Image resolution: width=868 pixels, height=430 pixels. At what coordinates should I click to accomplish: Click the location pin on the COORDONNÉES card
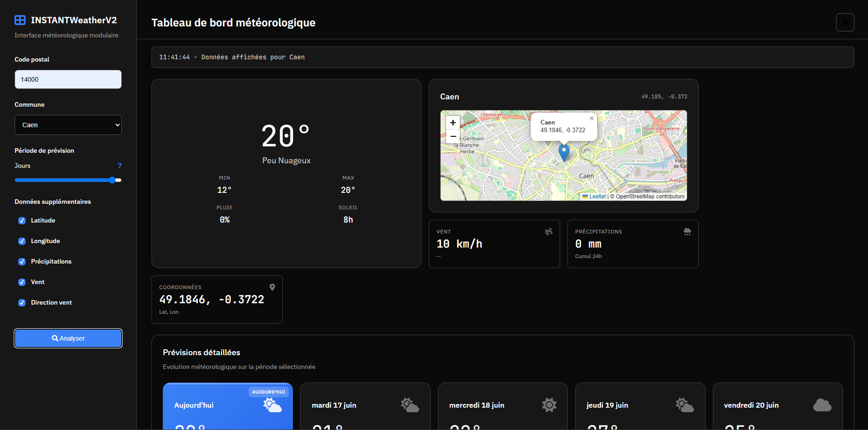pyautogui.click(x=272, y=287)
